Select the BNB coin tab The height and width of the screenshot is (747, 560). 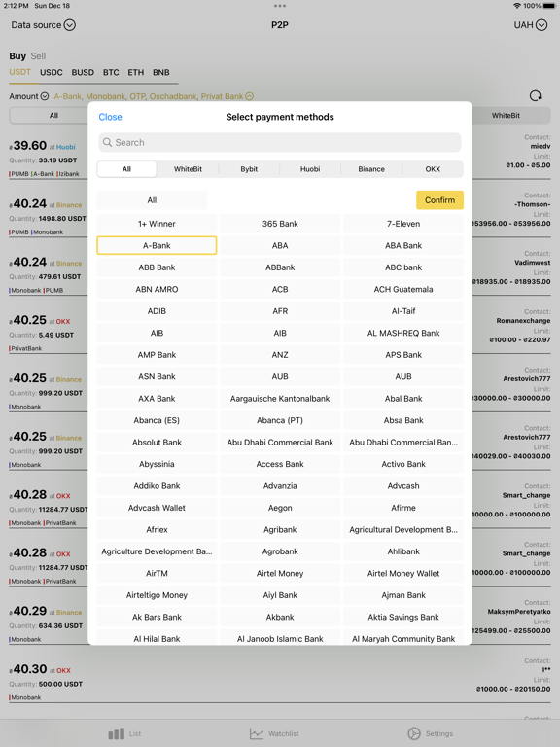(161, 72)
